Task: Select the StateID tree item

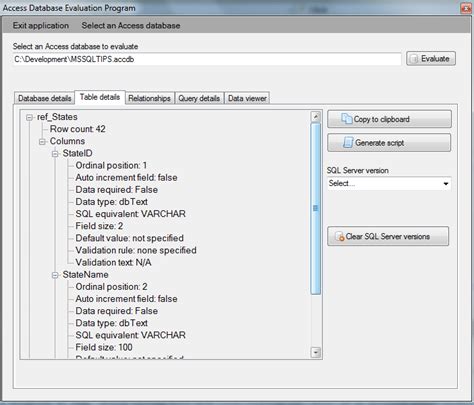Action: coord(77,153)
